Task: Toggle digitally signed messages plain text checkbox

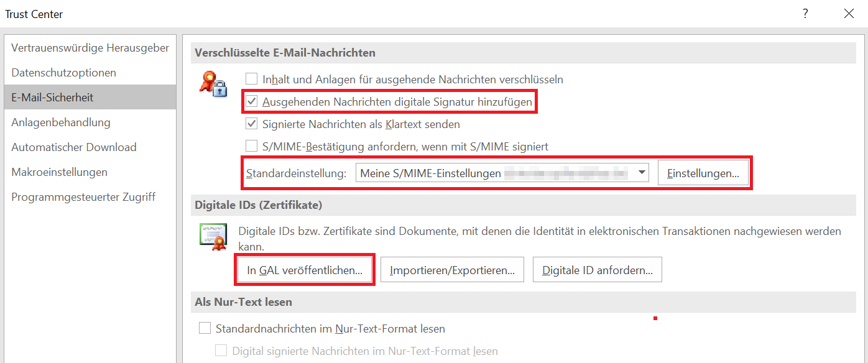Action: coord(221,351)
